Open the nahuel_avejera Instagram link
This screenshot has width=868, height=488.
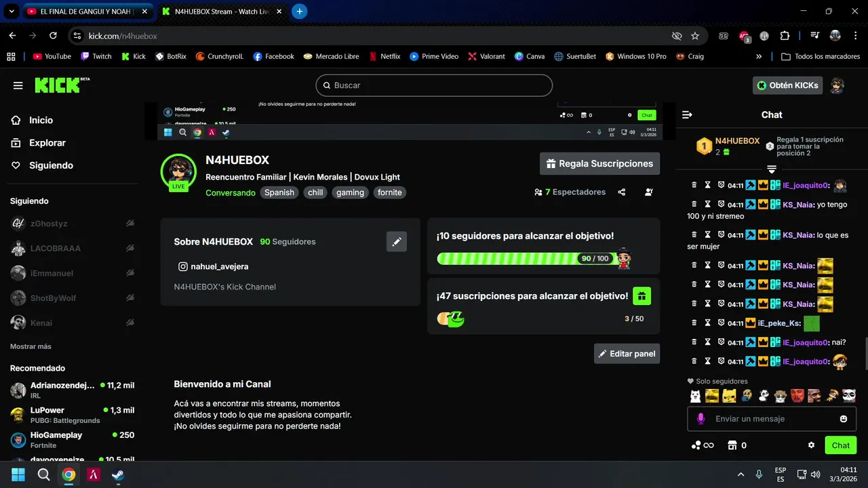pyautogui.click(x=213, y=266)
